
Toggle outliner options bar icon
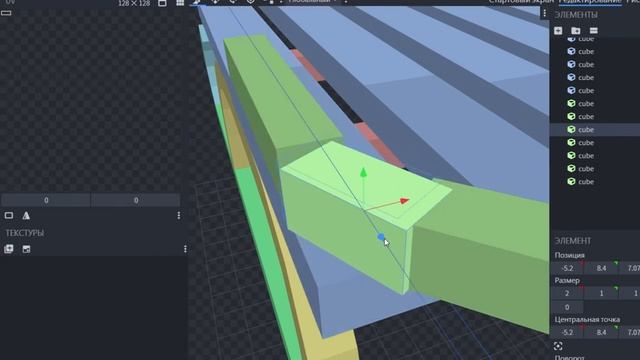tap(593, 31)
